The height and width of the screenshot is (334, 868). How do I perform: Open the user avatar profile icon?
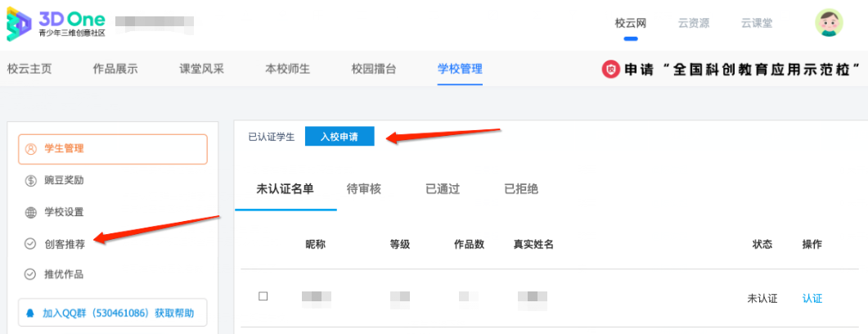(829, 23)
